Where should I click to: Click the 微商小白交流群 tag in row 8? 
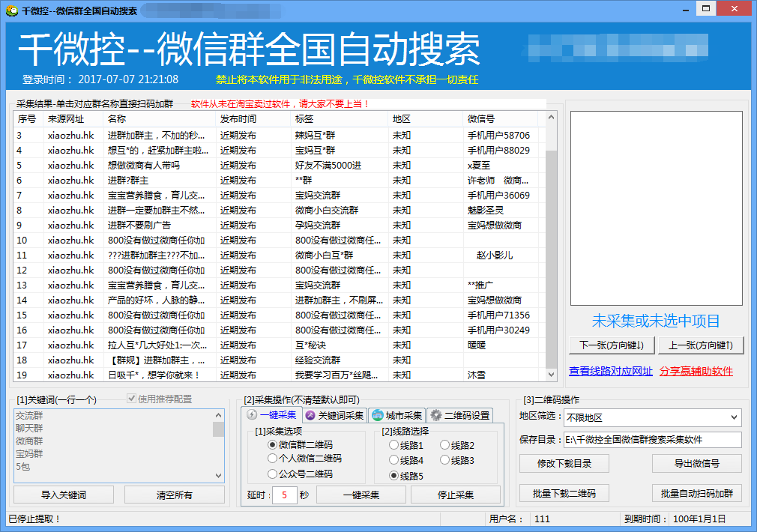pos(327,210)
